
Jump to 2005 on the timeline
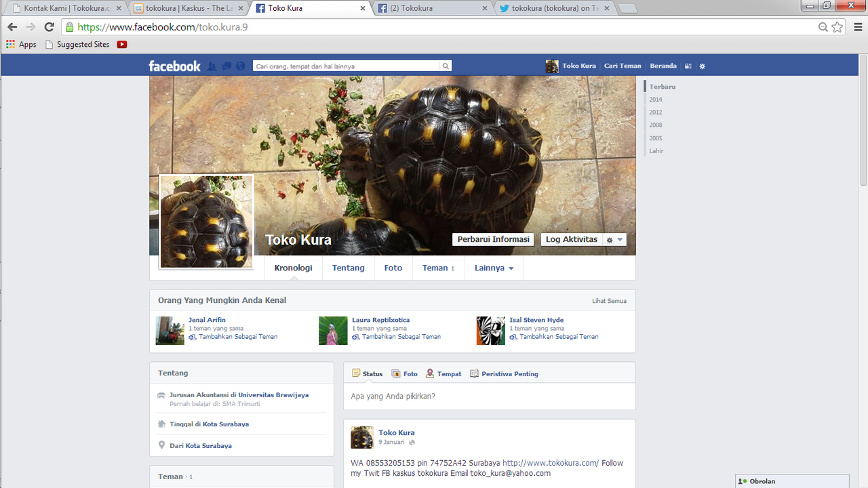(655, 138)
